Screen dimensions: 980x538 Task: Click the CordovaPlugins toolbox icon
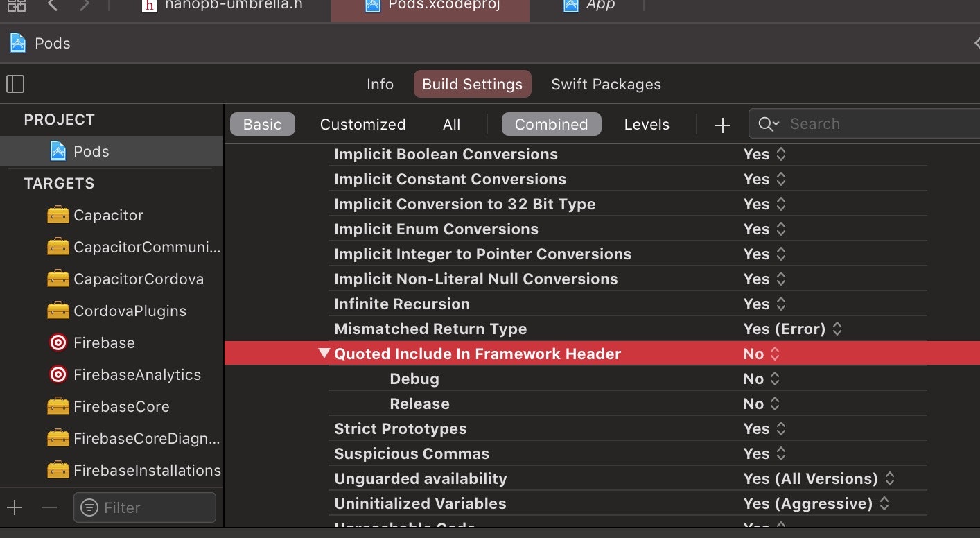pyautogui.click(x=58, y=311)
